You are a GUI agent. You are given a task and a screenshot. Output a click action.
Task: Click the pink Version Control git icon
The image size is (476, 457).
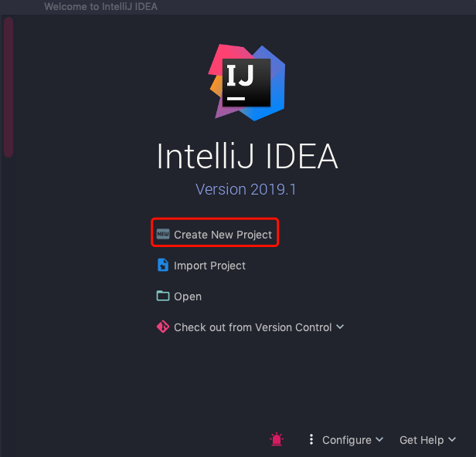(163, 327)
